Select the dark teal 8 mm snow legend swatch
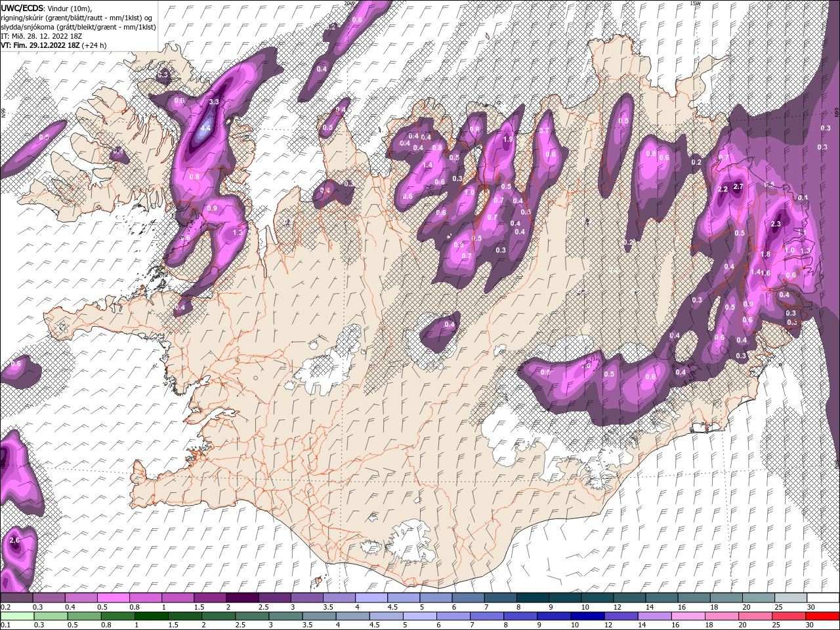Viewport: 840px width, 630px height. [532, 598]
